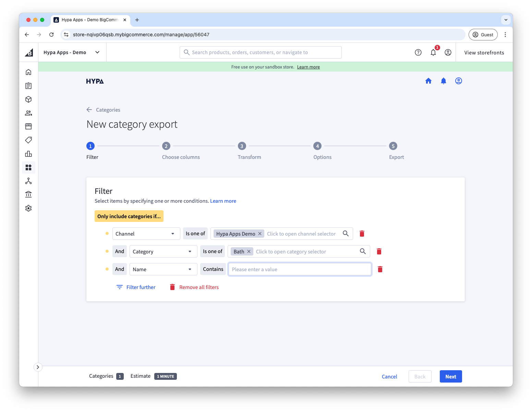Open the Orders clipboard icon
The image size is (532, 412).
pos(28,86)
